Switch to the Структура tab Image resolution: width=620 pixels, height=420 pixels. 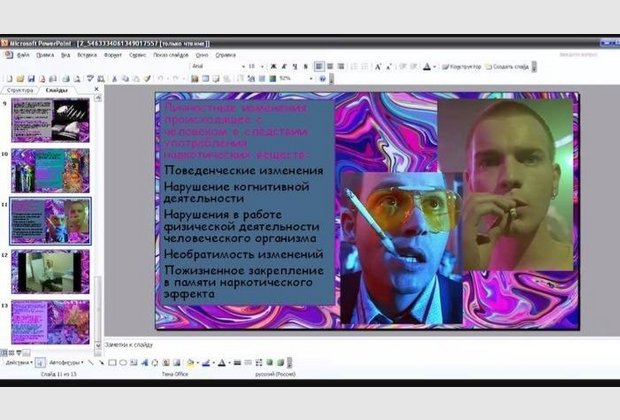pos(20,90)
